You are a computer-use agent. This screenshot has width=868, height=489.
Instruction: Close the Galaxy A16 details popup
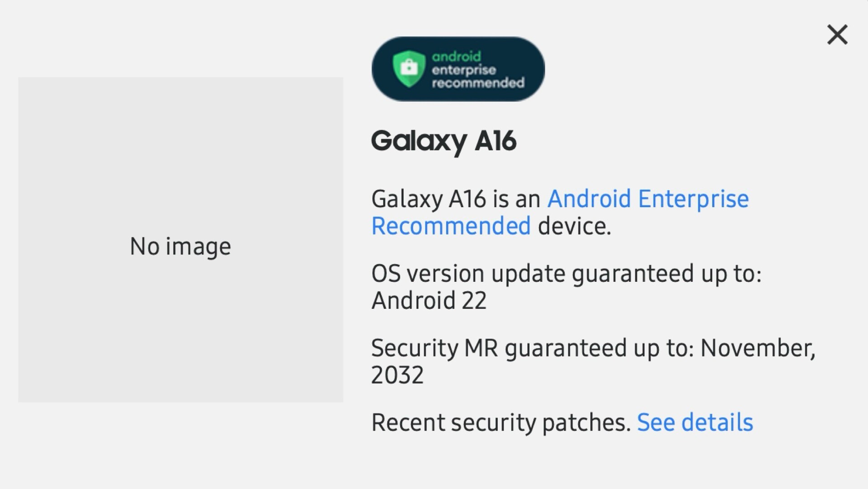837,35
